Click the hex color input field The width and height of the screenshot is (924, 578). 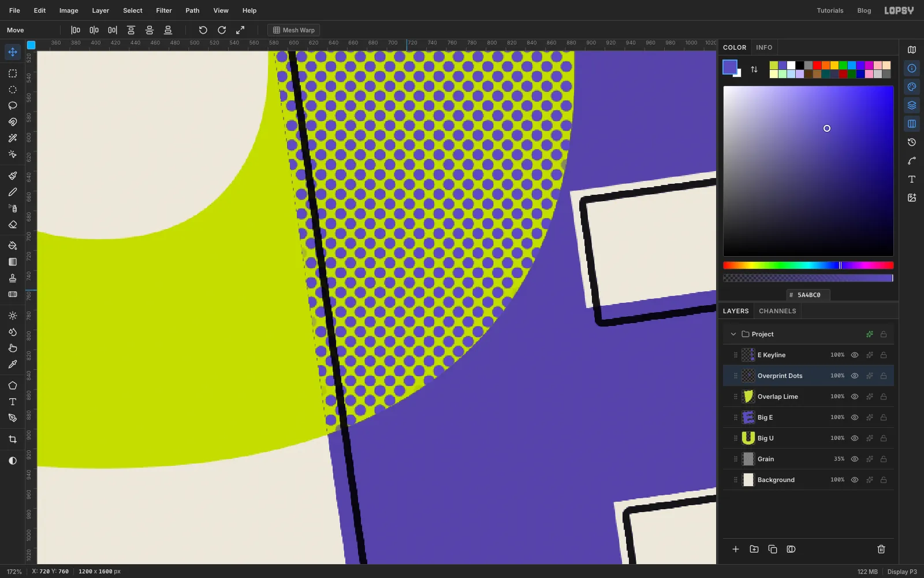808,295
